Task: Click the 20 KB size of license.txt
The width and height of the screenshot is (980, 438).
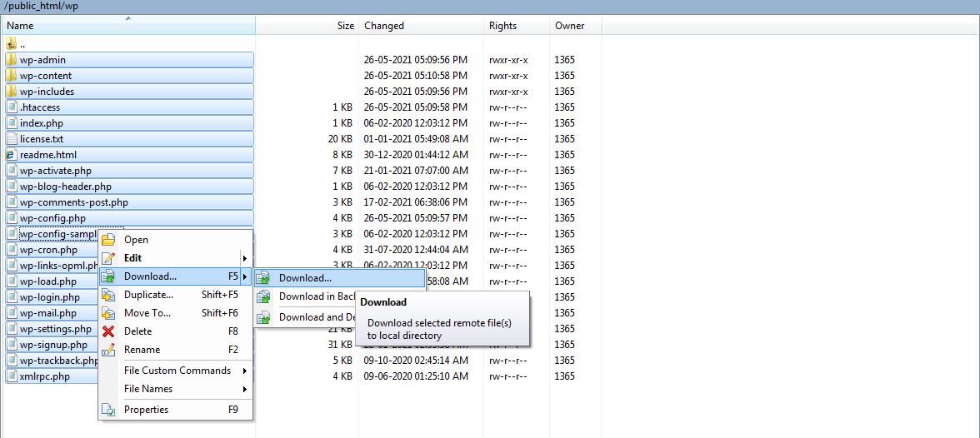Action: [341, 139]
